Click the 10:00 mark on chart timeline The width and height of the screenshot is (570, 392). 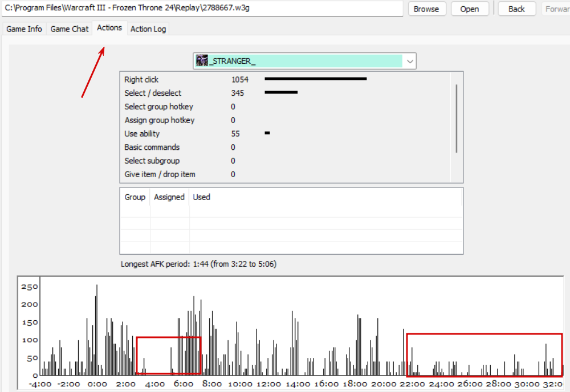[240, 384]
